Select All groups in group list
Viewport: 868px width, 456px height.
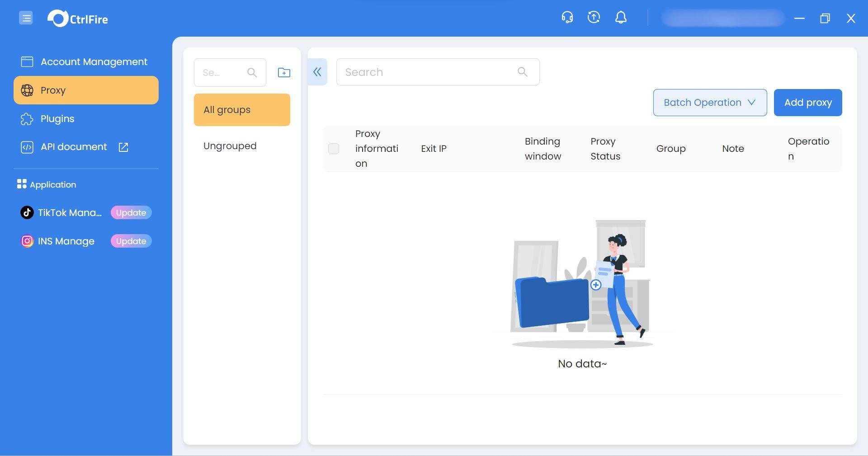tap(242, 110)
